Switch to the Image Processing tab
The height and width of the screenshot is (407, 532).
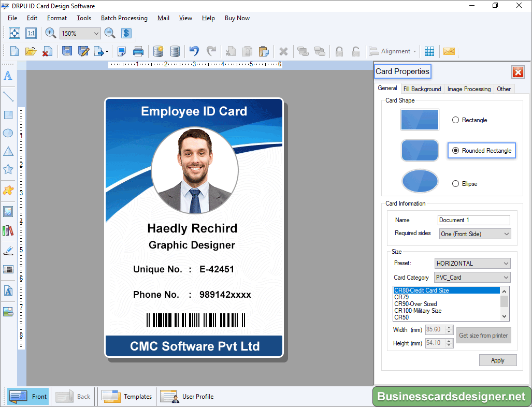pyautogui.click(x=469, y=89)
